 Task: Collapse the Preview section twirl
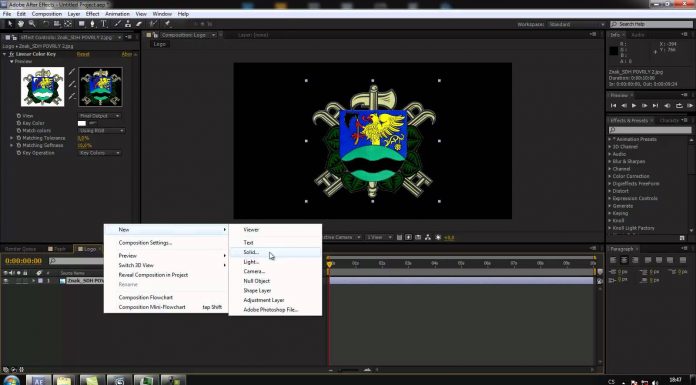[12, 61]
